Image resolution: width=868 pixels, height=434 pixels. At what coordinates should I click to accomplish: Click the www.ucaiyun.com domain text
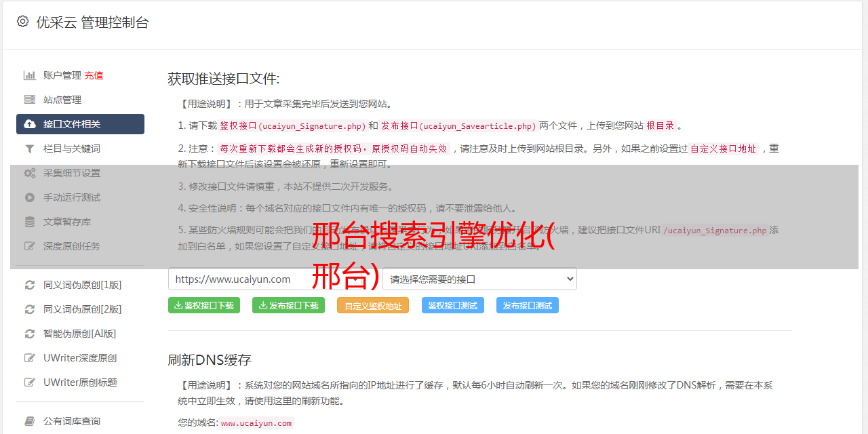tap(256, 422)
